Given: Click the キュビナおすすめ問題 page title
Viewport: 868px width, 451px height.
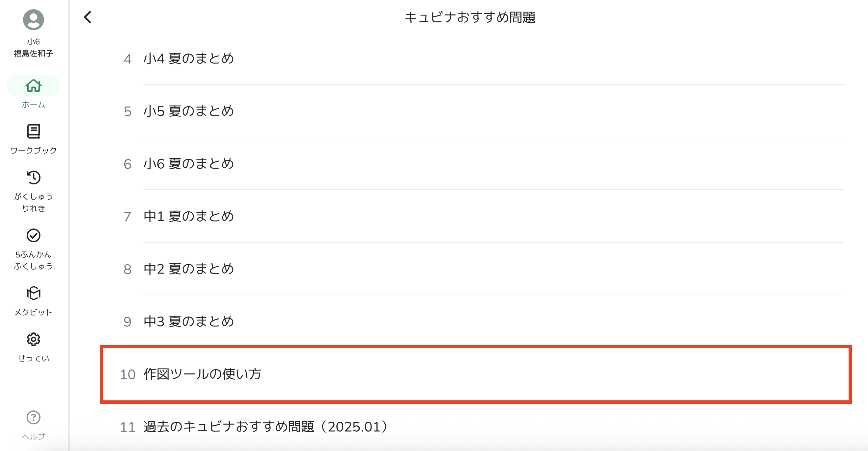Looking at the screenshot, I should click(470, 17).
